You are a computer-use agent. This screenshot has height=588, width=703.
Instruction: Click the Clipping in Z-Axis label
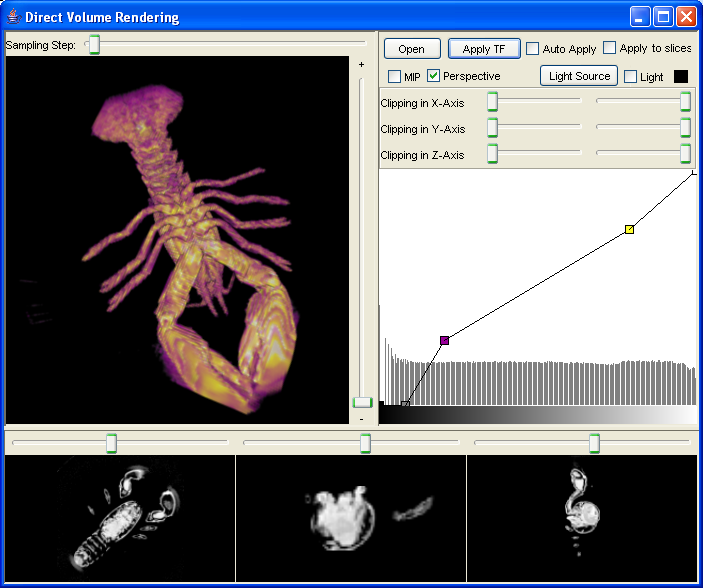tap(422, 155)
